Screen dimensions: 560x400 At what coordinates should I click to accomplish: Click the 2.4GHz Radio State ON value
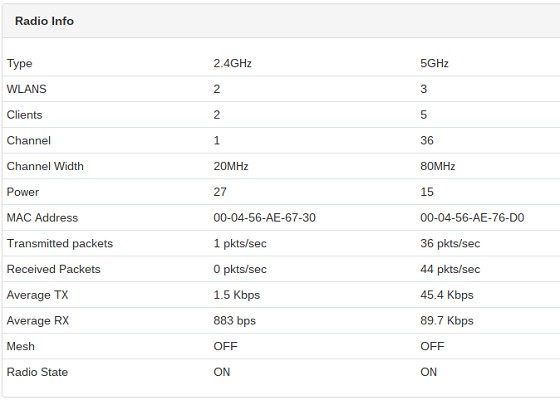point(222,372)
